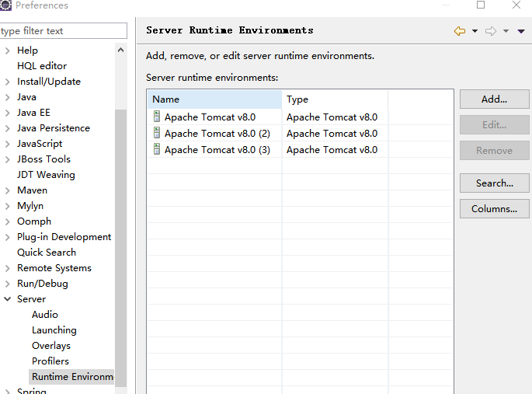
Task: Sort by the Name column header
Action: 215,99
